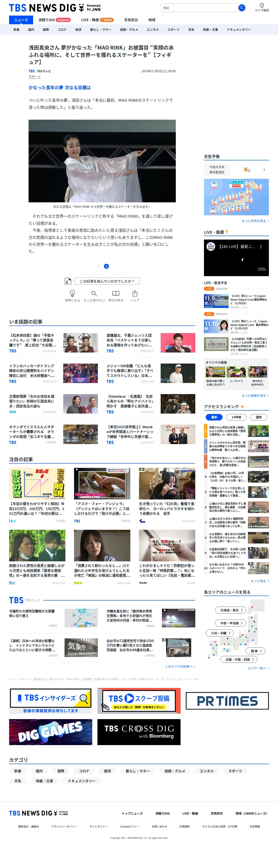Click the 学びがある book reaction icon
The width and height of the screenshot is (278, 868).
[116, 293]
